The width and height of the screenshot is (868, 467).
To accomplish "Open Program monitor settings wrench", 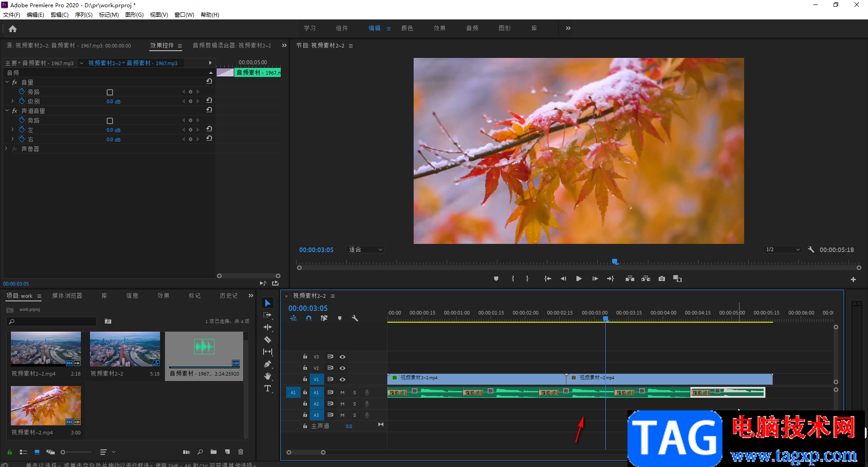I will tap(811, 249).
